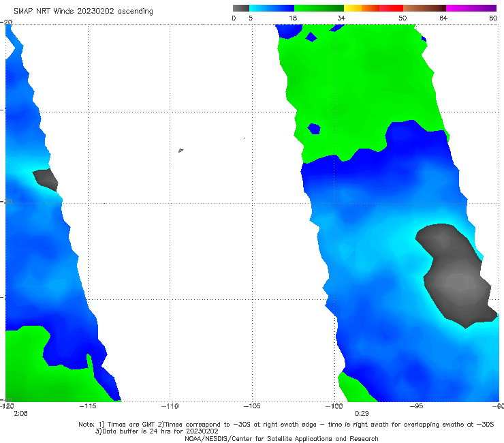Click the gray 0-5 segment of color bar

click(x=240, y=8)
